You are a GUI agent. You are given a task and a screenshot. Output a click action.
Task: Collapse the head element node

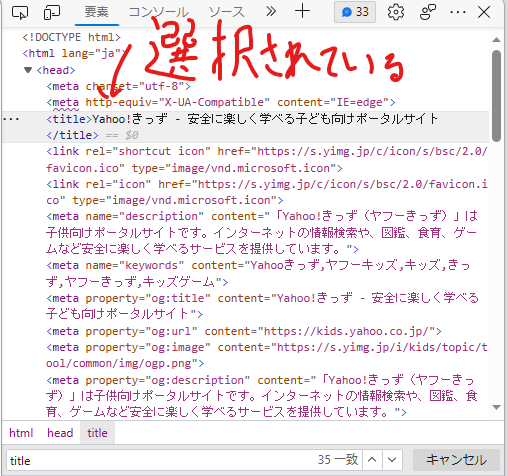click(28, 70)
